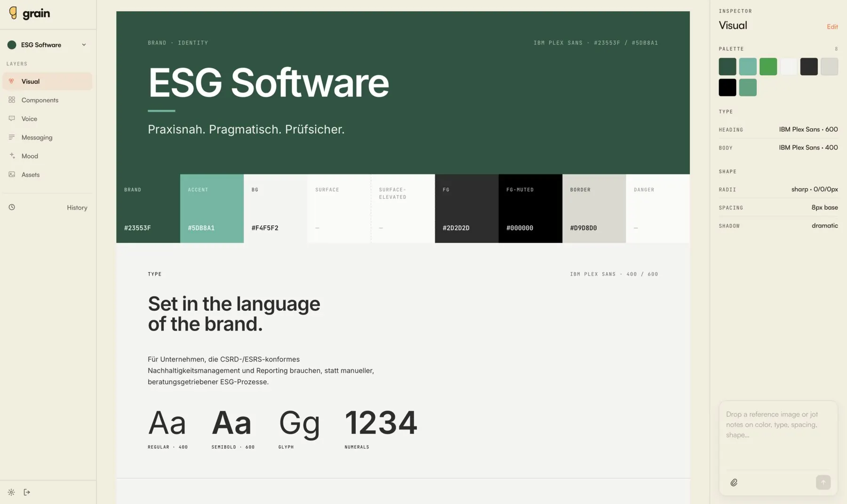
Task: Click the tagline Praxisnah. Pragmatisch. Prüfsicher.
Action: click(246, 129)
